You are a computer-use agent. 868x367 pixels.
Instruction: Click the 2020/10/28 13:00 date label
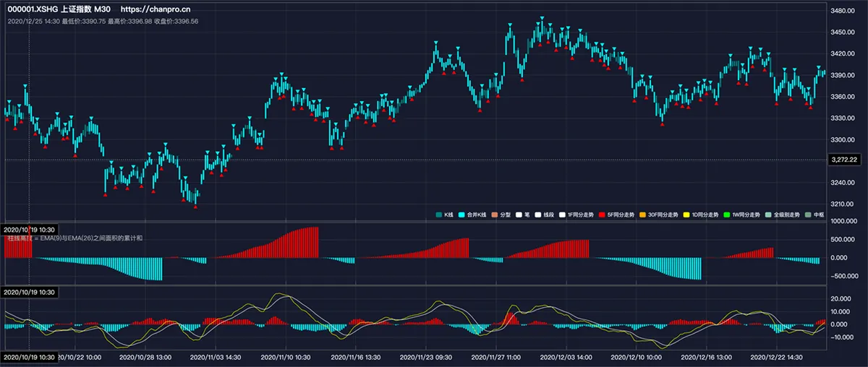(x=145, y=357)
